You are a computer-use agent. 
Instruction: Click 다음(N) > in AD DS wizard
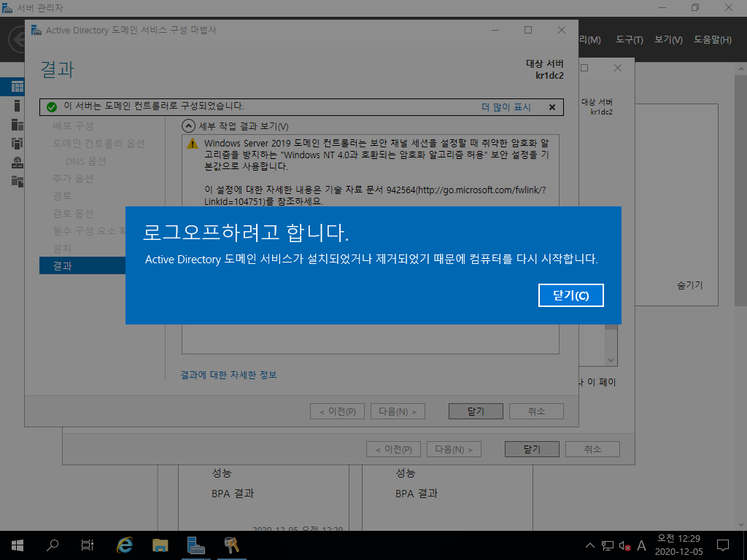[398, 411]
